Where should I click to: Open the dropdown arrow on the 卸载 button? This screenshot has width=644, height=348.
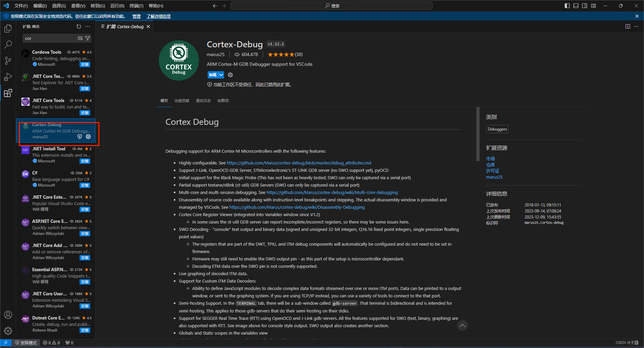pos(221,75)
